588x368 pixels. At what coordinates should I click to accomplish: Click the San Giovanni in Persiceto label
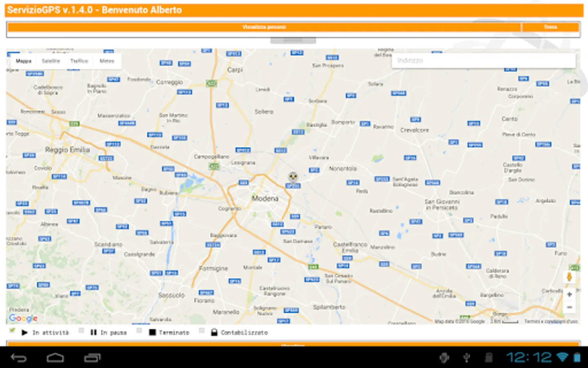tap(442, 205)
